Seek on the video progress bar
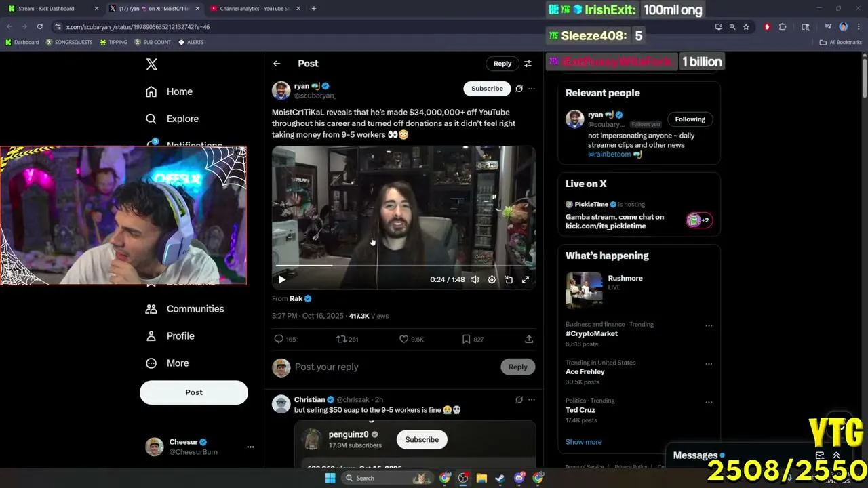The height and width of the screenshot is (488, 868). pyautogui.click(x=404, y=265)
